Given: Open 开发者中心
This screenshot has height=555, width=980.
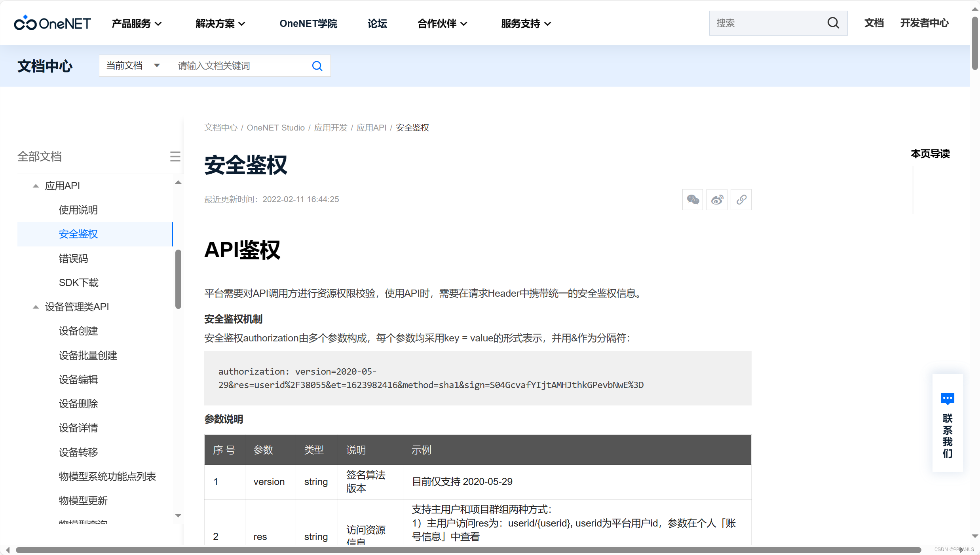Looking at the screenshot, I should tap(925, 23).
